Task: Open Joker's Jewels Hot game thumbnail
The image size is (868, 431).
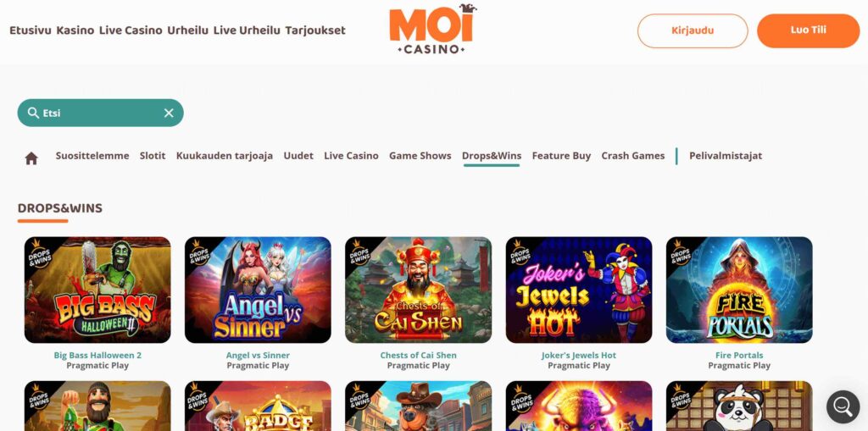Action: (x=579, y=290)
